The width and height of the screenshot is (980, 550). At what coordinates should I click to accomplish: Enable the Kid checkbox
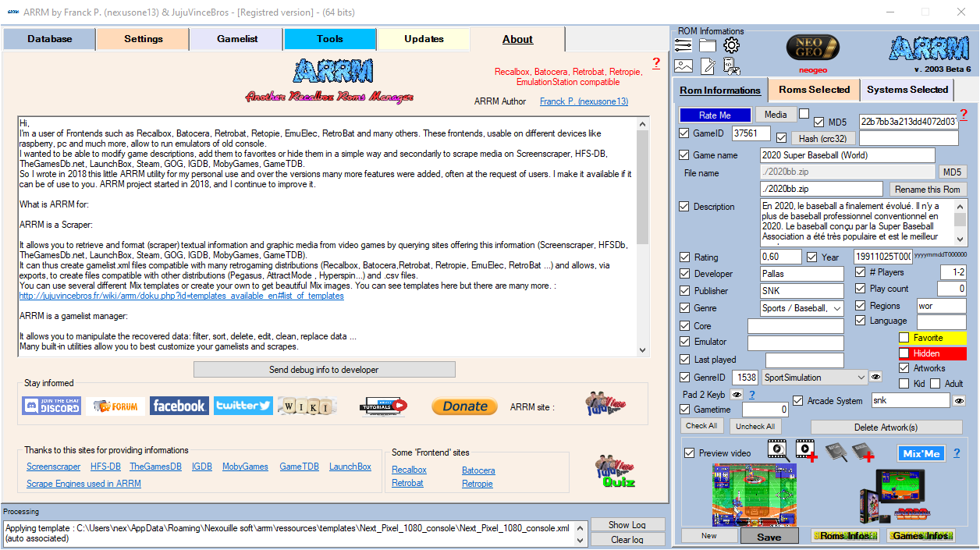point(904,384)
